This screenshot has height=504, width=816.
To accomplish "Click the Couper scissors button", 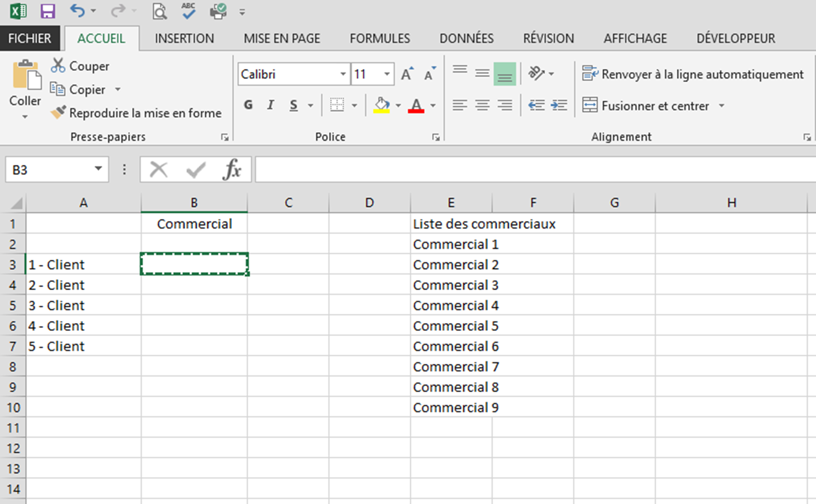I will click(x=80, y=66).
